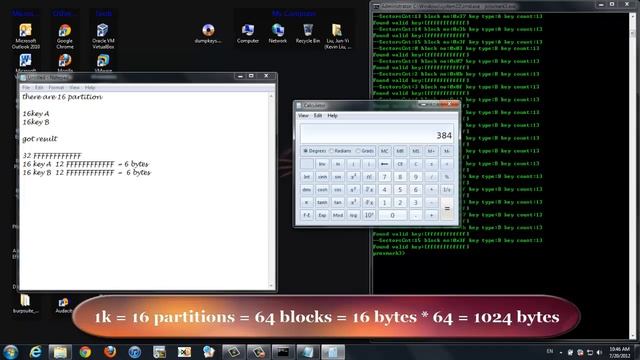Open Notepad Help menu

click(90, 88)
